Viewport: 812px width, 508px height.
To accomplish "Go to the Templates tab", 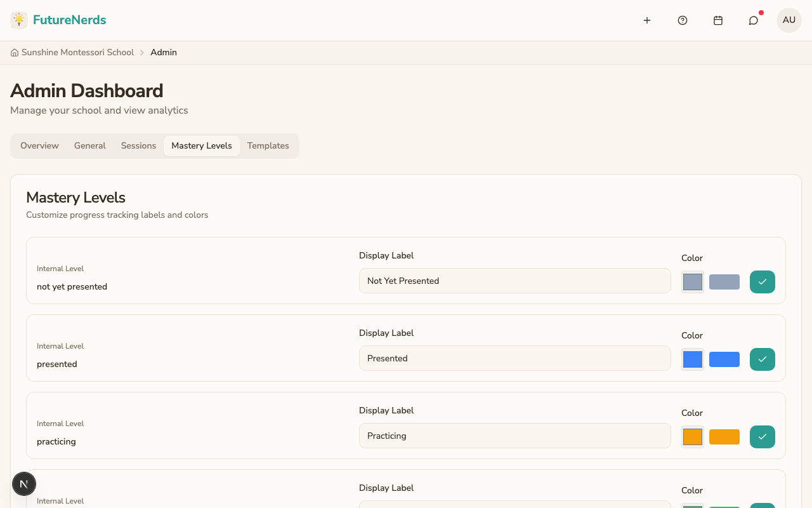I will 268,146.
